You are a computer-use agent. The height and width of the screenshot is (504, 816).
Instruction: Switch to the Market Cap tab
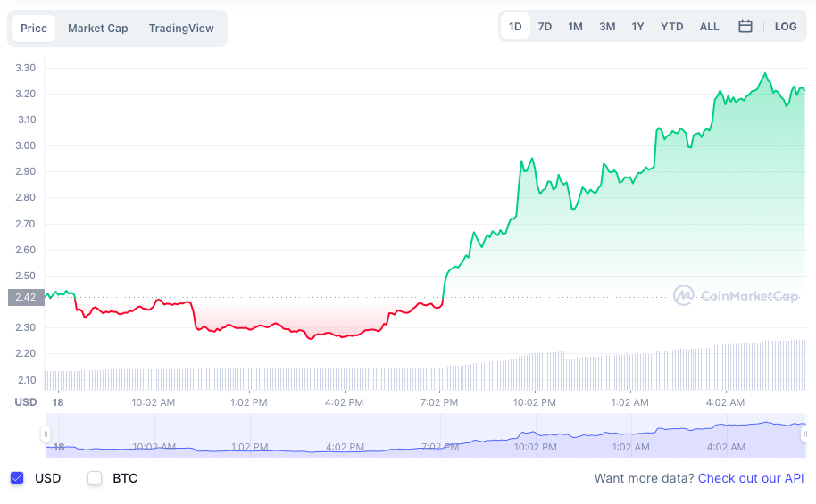point(98,29)
